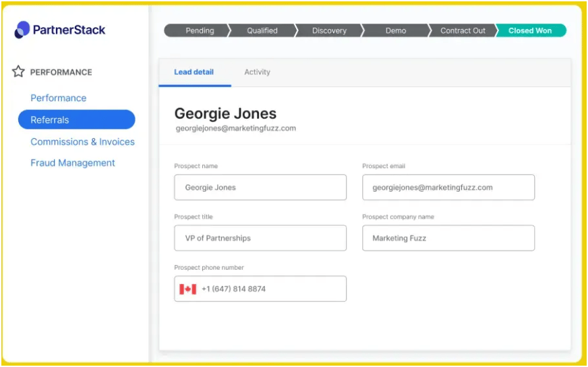Select the Closed Won pipeline stage

click(x=530, y=30)
